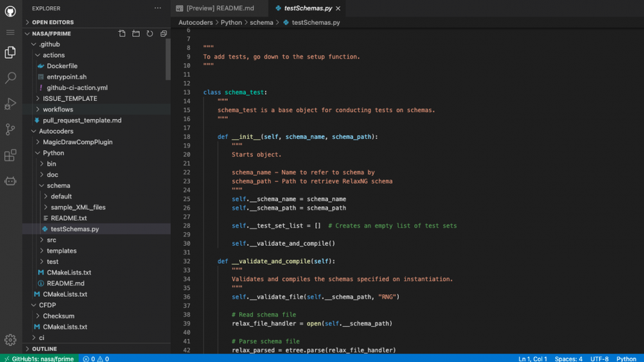Viewport: 644px width, 362px height.
Task: Click the New File icon in explorer
Action: [122, 33]
